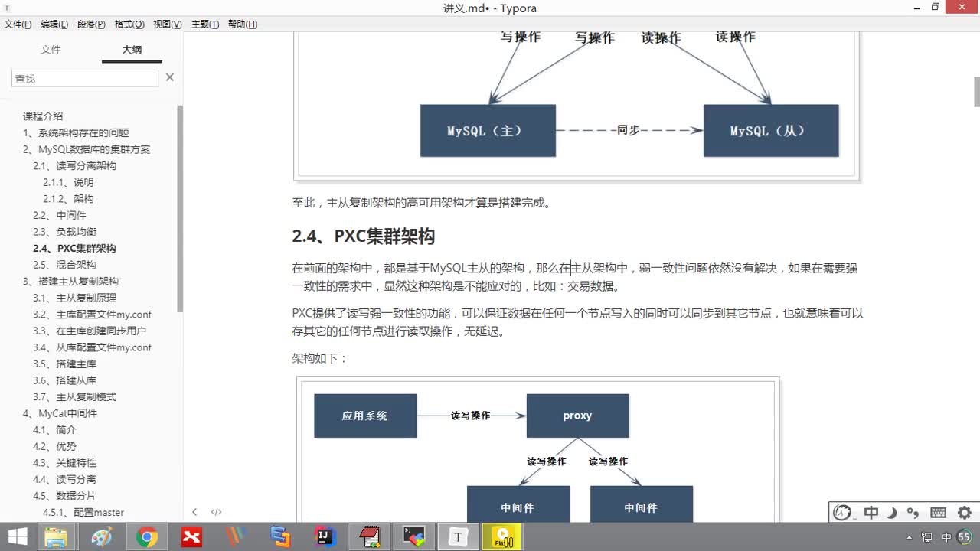Switch to the Typora taskbar icon
Image resolution: width=980 pixels, height=551 pixels.
tap(459, 537)
